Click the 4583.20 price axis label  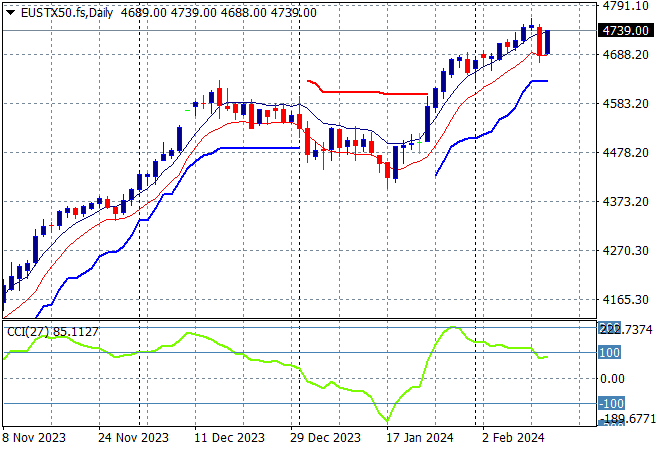point(624,104)
